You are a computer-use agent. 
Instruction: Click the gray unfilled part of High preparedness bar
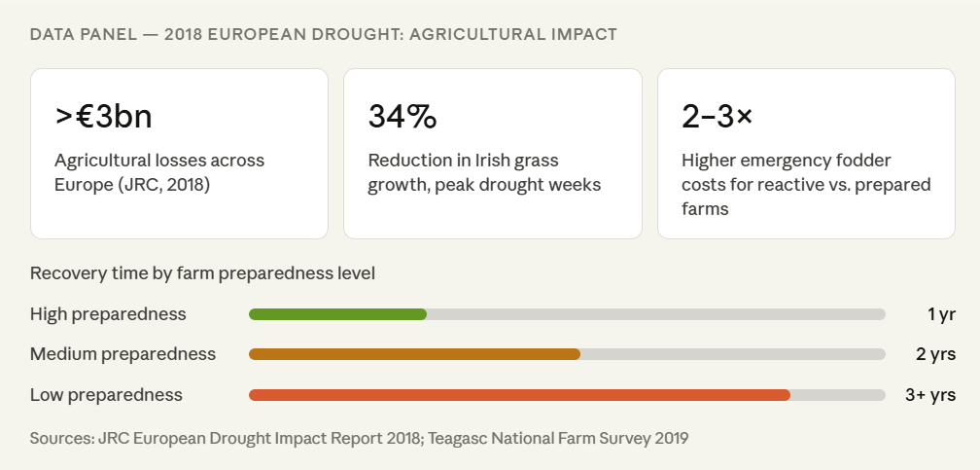pos(655,314)
